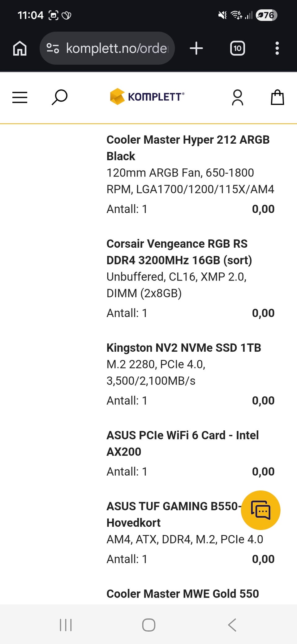Open the hamburger menu
This screenshot has height=644, width=297.
click(20, 97)
